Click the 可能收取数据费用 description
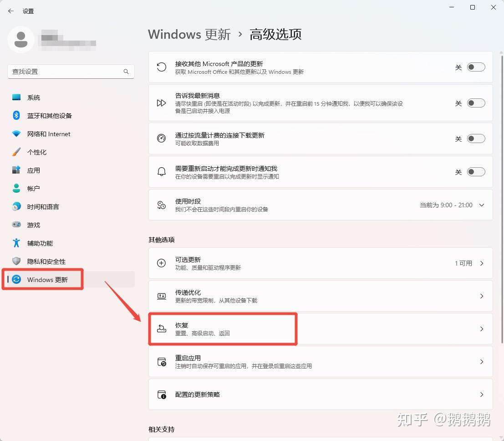This screenshot has height=441, width=504. (x=197, y=143)
